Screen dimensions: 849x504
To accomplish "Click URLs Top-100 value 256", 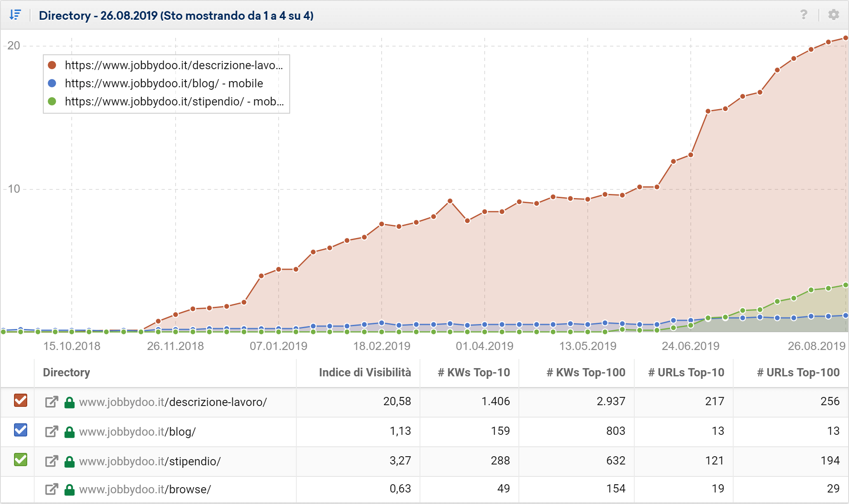I will coord(830,401).
